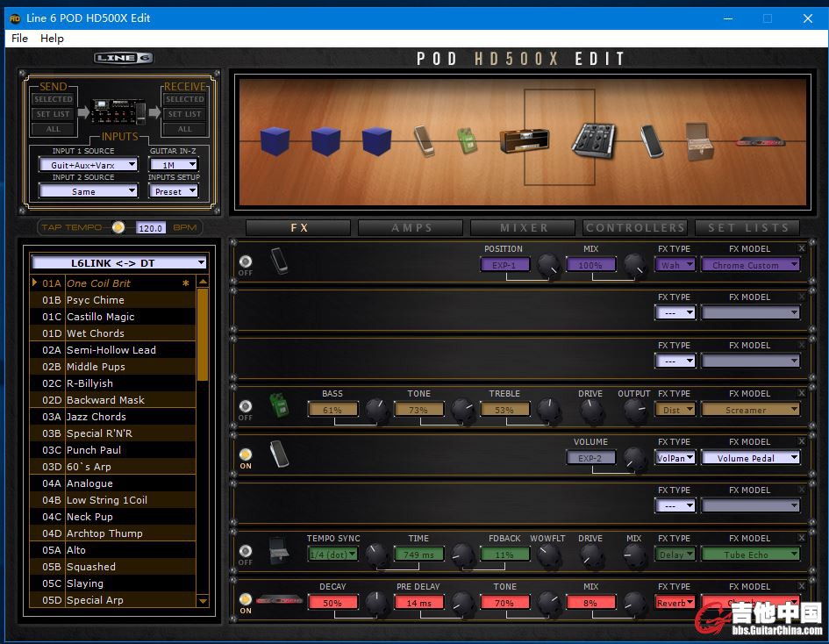The width and height of the screenshot is (829, 644).
Task: Click the Tube Echo icon in FX row
Action: 279,550
